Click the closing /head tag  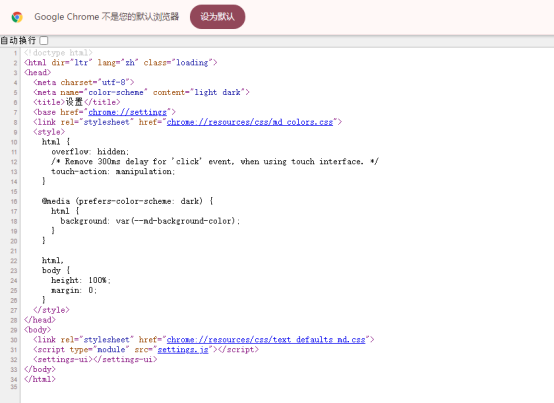coord(40,320)
